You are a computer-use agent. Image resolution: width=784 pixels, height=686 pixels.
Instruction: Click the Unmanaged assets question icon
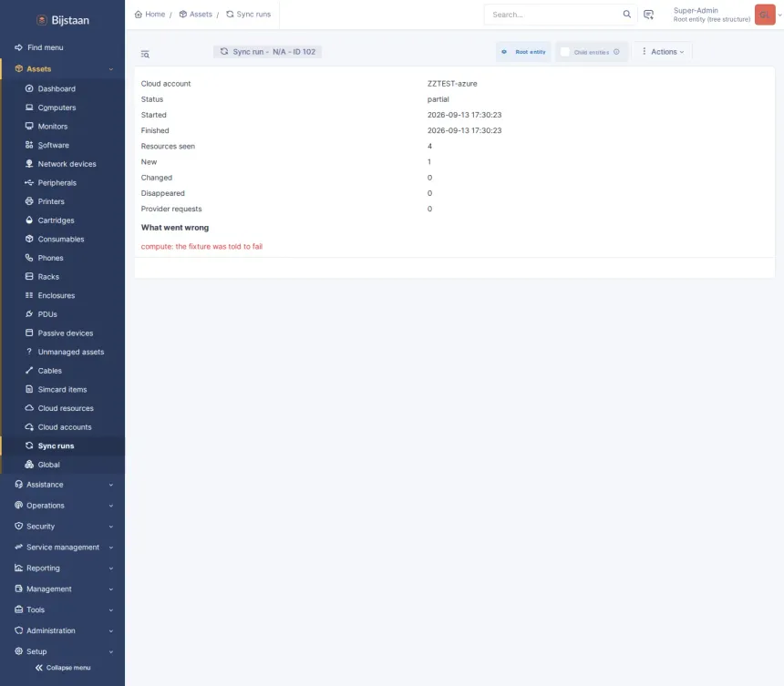(29, 352)
